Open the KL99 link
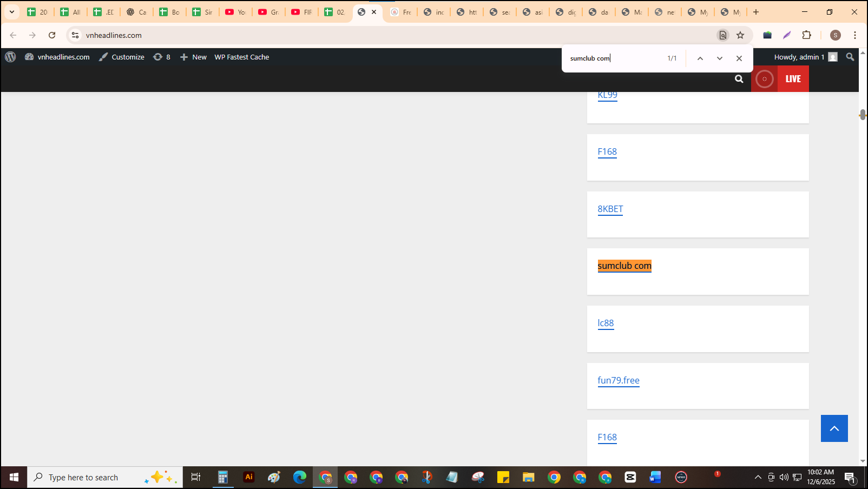868x489 pixels. tap(607, 95)
